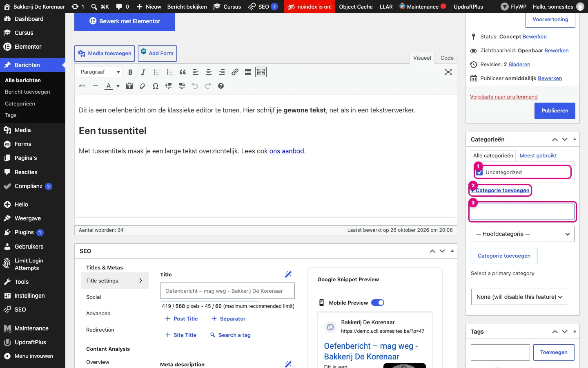The height and width of the screenshot is (368, 588).
Task: Switch to the Meest gebruikt categories tab
Action: point(538,155)
